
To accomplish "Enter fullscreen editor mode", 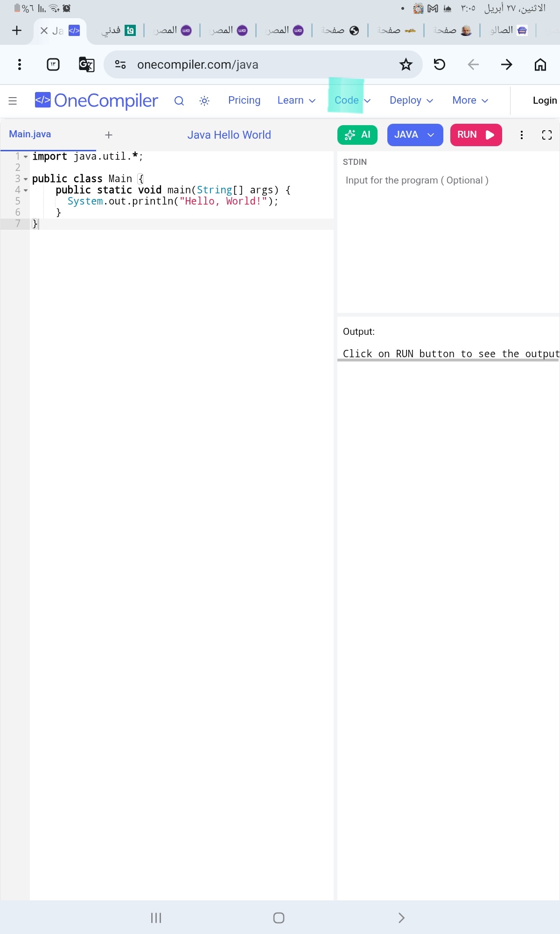I will 547,135.
